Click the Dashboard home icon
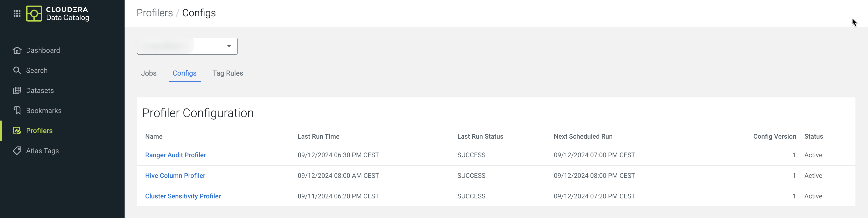This screenshot has width=868, height=218. [x=17, y=50]
